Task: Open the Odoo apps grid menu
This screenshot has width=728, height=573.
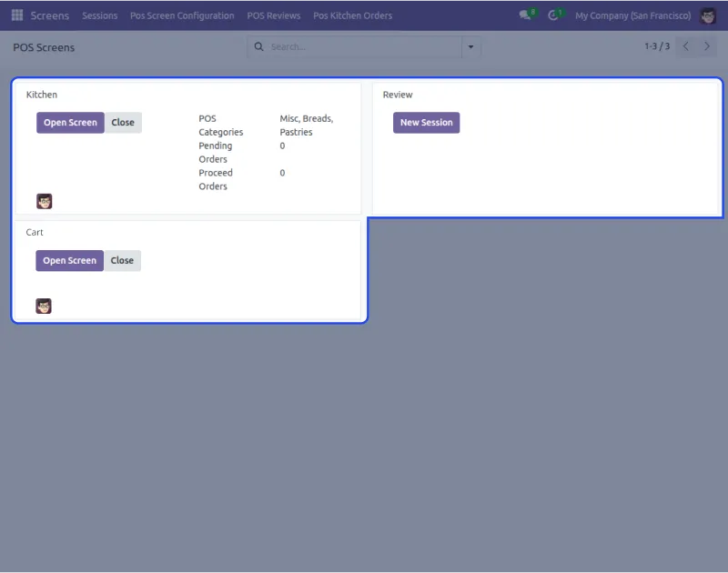Action: tap(16, 15)
